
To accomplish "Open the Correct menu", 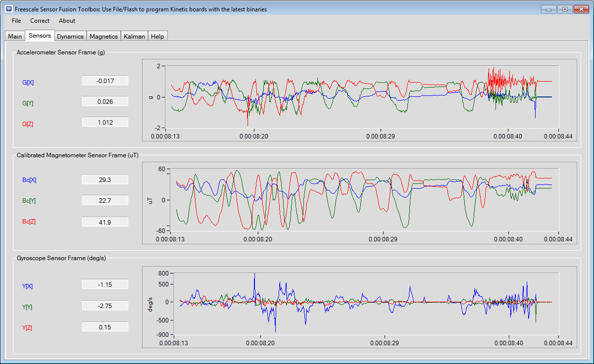I will [x=40, y=21].
